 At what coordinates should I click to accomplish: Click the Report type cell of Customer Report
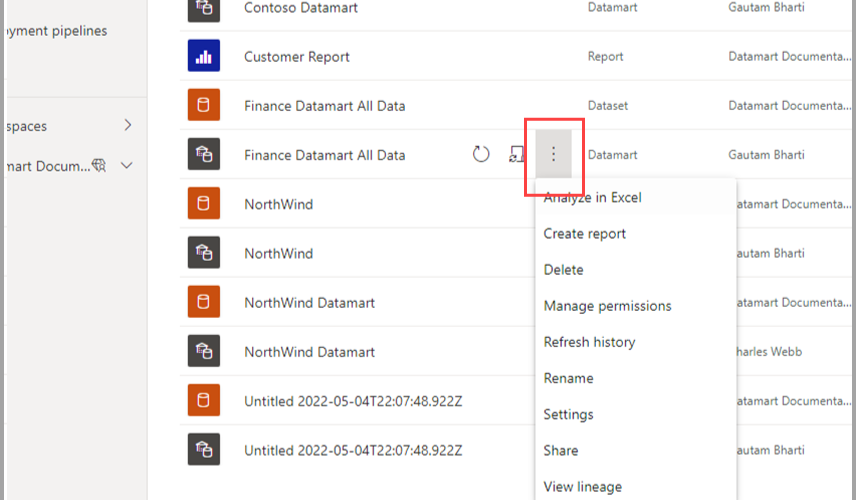point(605,56)
